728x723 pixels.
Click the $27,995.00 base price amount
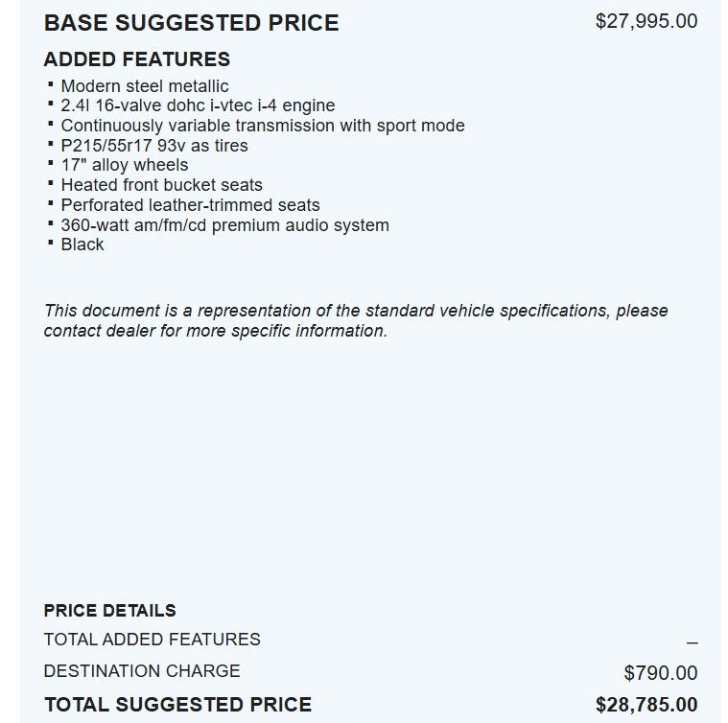coord(646,21)
